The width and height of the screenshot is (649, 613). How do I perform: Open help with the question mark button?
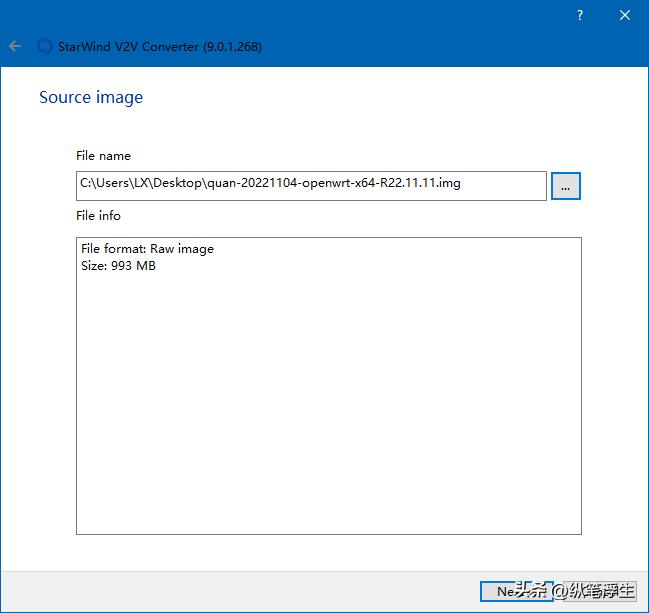[x=580, y=15]
